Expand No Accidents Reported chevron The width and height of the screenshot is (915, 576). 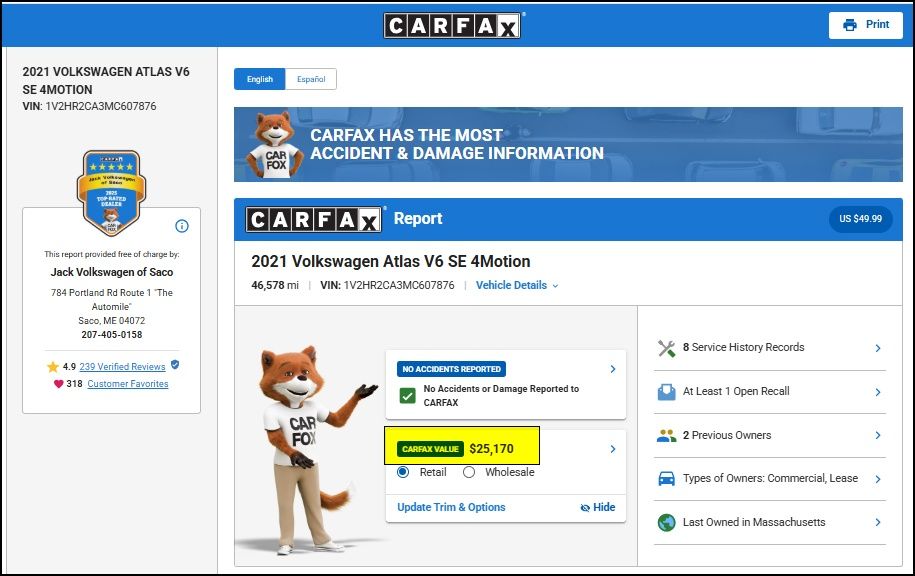pos(613,369)
